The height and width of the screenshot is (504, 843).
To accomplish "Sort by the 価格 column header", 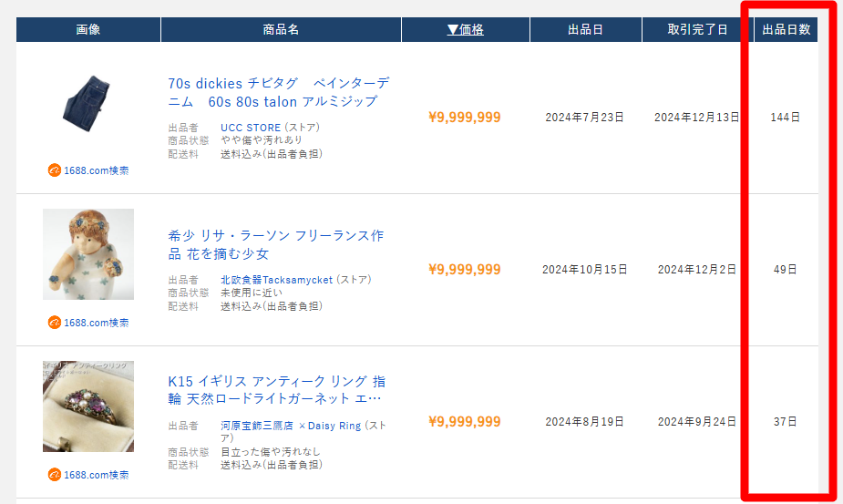I will tap(465, 30).
